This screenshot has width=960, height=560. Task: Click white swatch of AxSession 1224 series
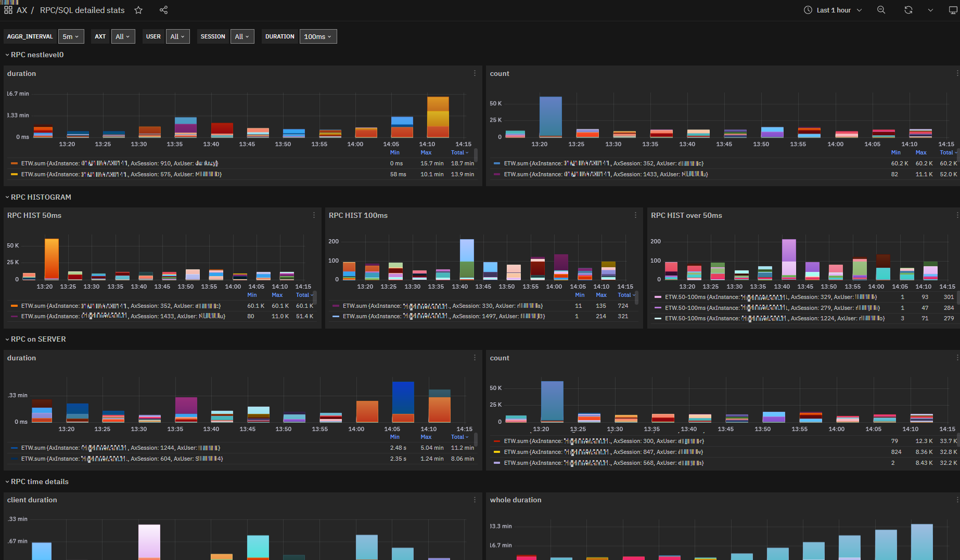658,318
